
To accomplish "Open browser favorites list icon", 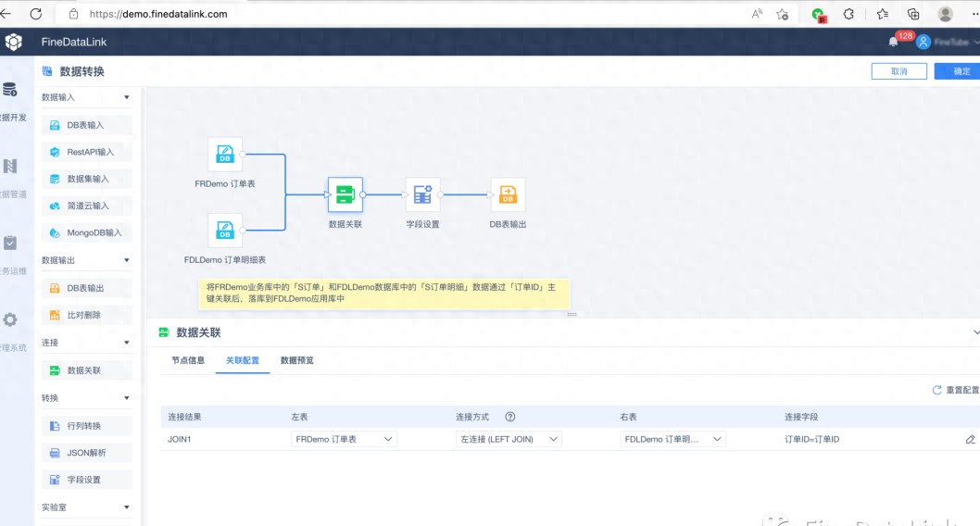I will point(882,14).
